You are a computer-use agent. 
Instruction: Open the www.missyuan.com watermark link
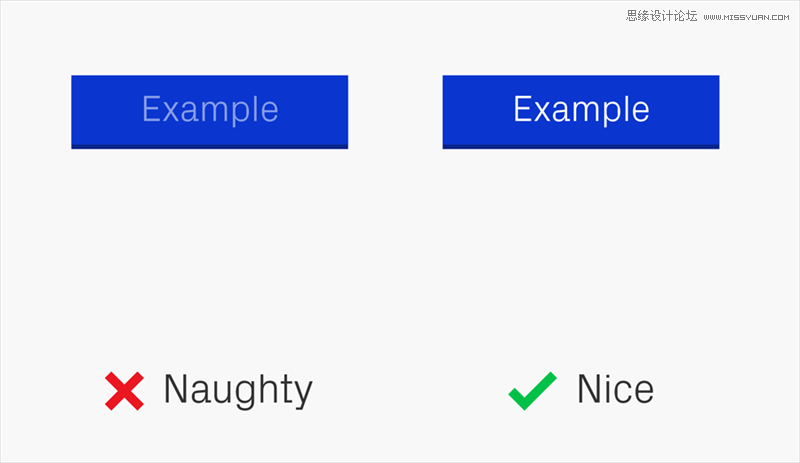pyautogui.click(x=746, y=17)
